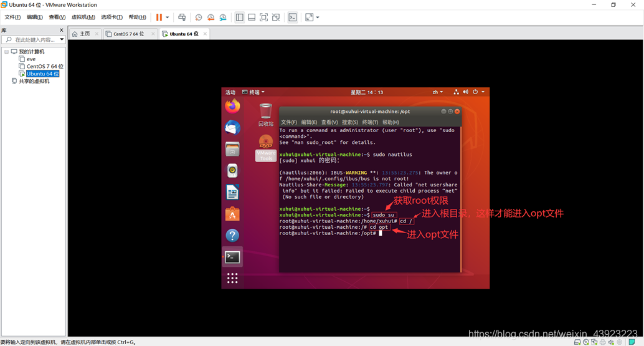The width and height of the screenshot is (644, 346).
Task: Open Rhythmbox from the dock
Action: coord(232,171)
